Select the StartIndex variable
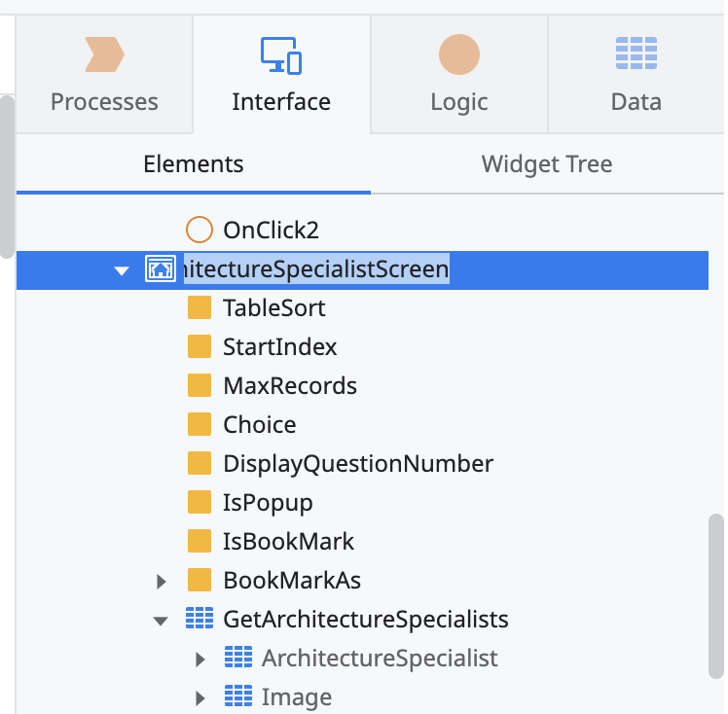The image size is (728, 714). 279,347
